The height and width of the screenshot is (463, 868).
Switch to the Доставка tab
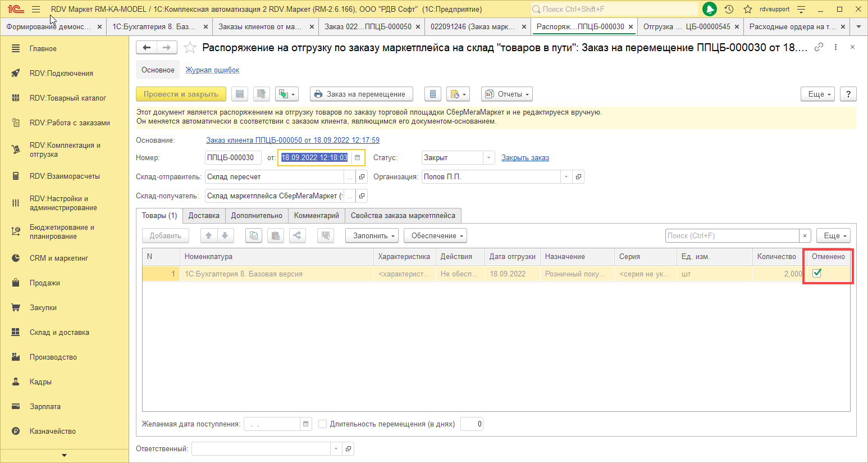(x=204, y=215)
